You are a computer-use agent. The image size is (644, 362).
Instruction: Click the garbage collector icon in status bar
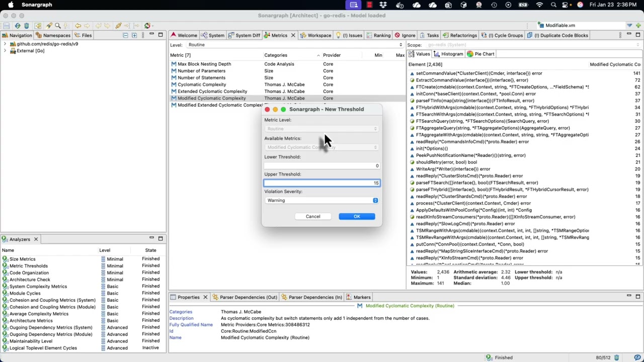(616, 357)
